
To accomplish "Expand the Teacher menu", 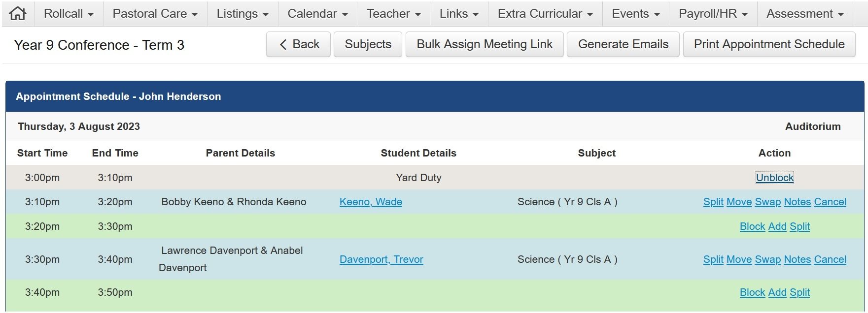I will point(393,14).
